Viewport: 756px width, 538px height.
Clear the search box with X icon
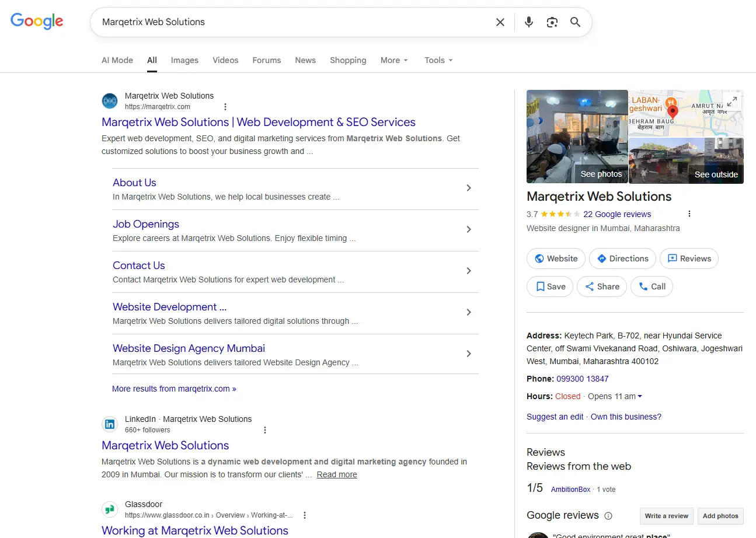click(x=500, y=22)
